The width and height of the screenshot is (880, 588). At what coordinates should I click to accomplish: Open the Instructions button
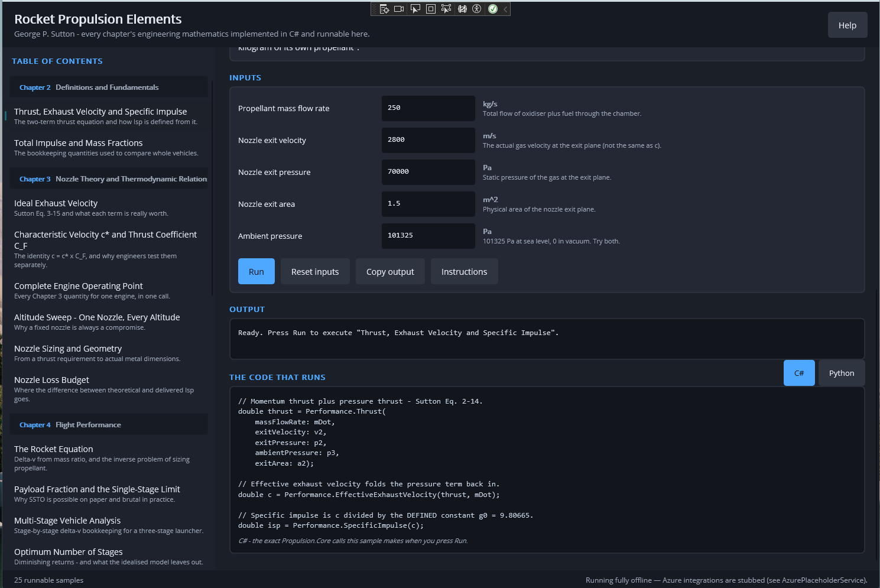pos(465,271)
